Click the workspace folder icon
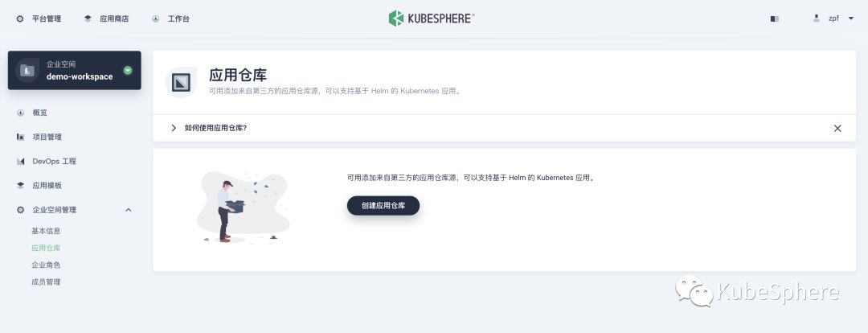Viewport: 868px width, 333px height. (x=27, y=70)
